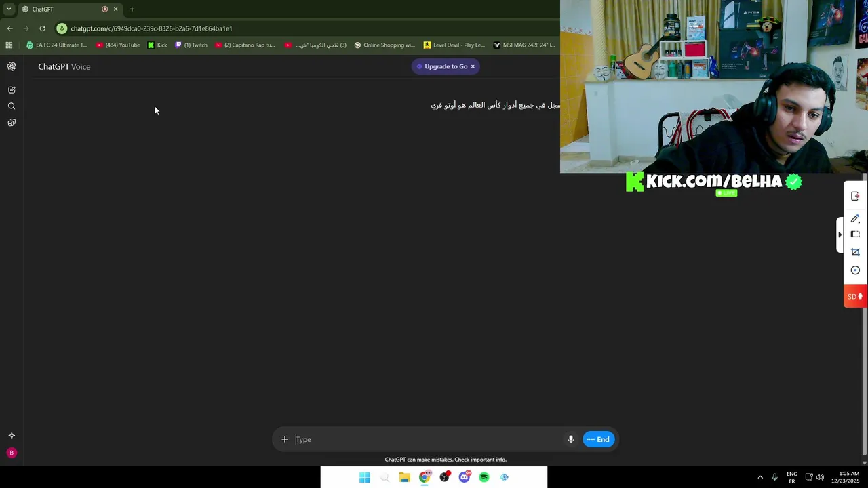
Task: Open the user profile avatar B
Action: coord(12,453)
